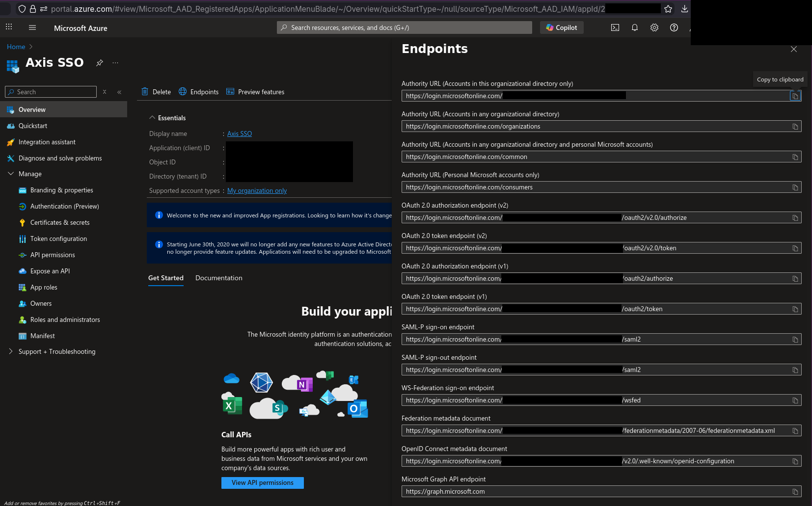Screen dimensions: 812x506
Task: Collapse the Essentials section
Action: pos(152,117)
